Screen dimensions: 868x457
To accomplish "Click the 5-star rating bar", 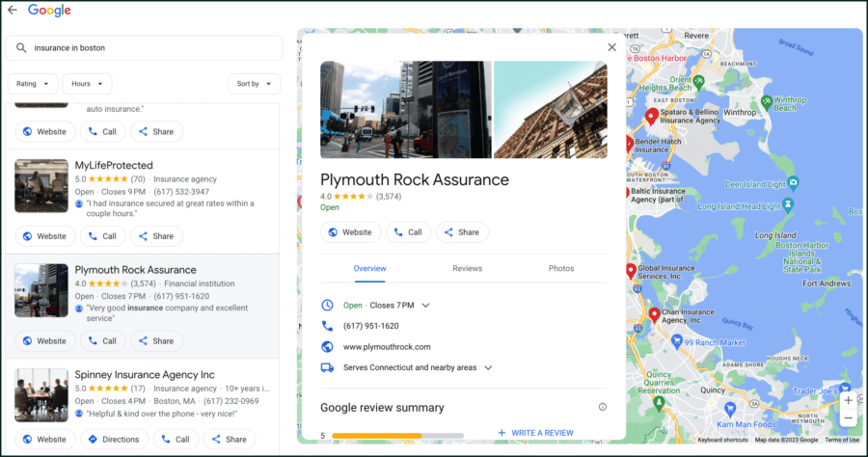I will (x=397, y=436).
